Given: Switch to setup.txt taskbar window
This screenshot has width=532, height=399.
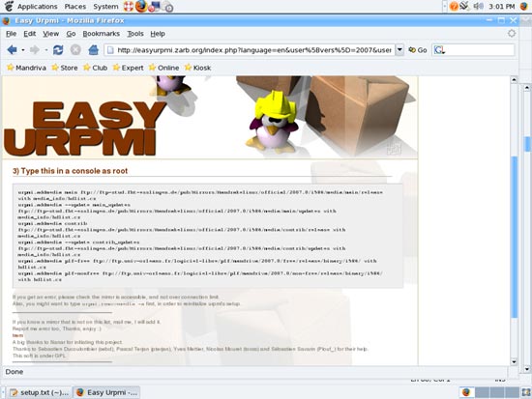Looking at the screenshot, I should [x=40, y=392].
